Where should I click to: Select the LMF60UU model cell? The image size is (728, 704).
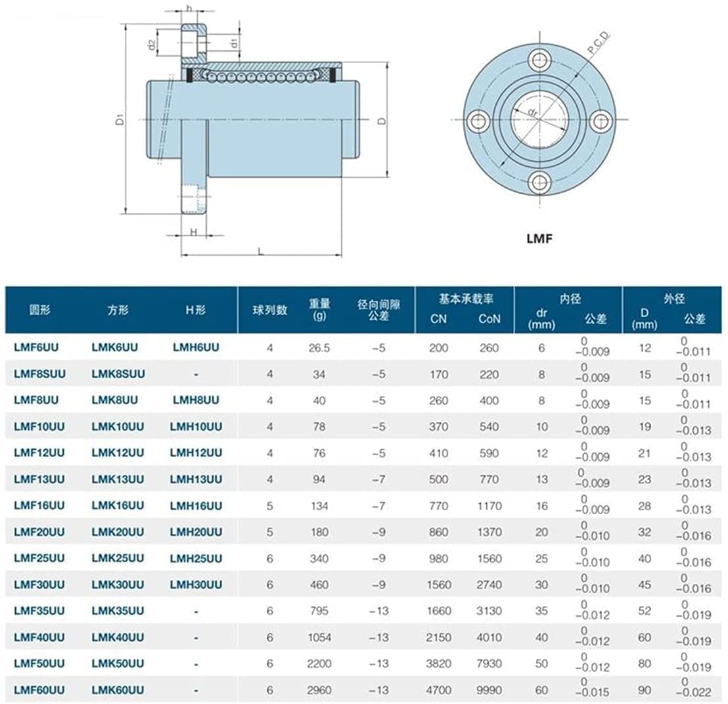point(39,690)
